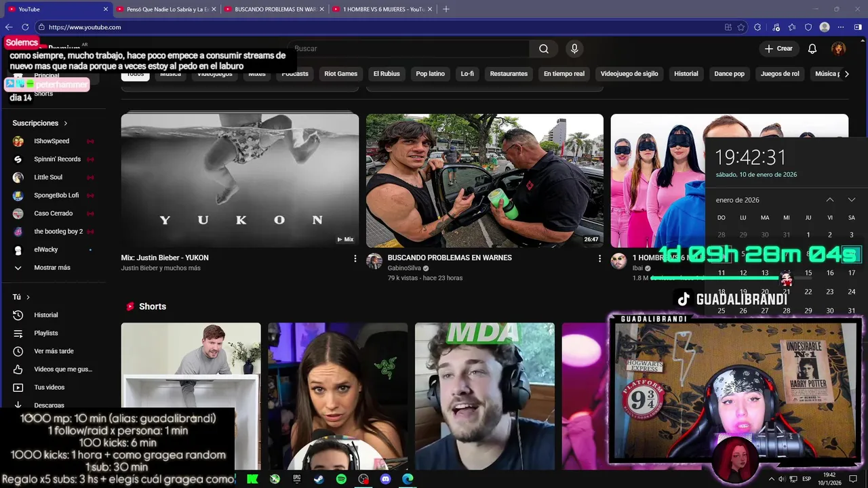The image size is (868, 488).
Task: Open BUSCANDO PROBLEMAS EN WARNES video thumbnail
Action: click(x=485, y=180)
